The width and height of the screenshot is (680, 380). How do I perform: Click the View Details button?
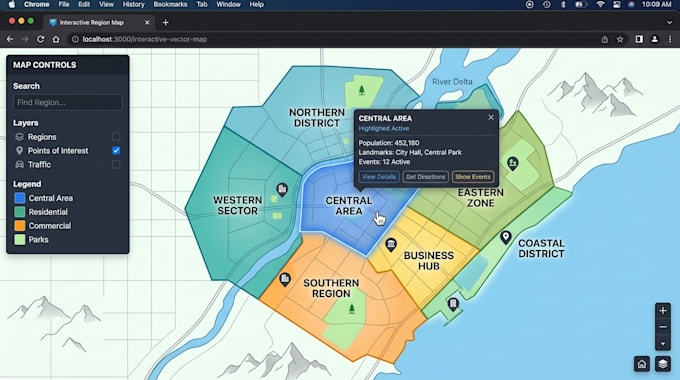[x=379, y=177]
